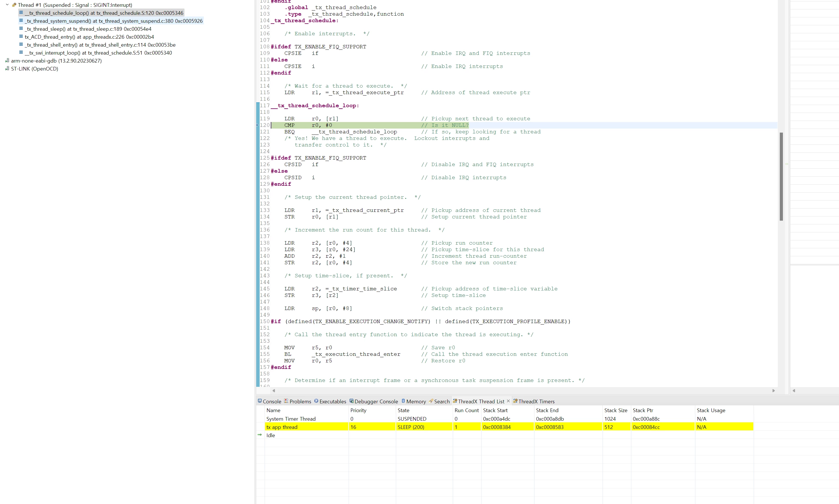
Task: Select tx_ACD_thread_entry() stack frame
Action: pyautogui.click(x=87, y=37)
